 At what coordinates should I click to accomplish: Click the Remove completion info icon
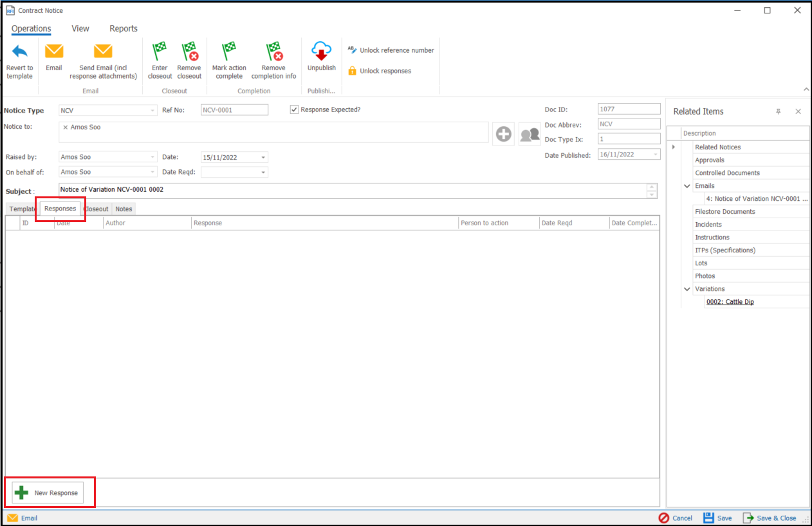click(273, 52)
